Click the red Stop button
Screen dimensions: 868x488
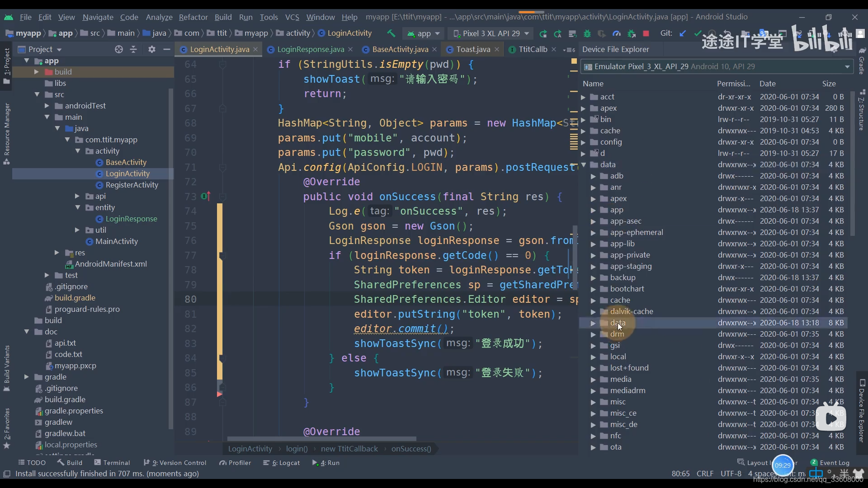[x=646, y=33]
